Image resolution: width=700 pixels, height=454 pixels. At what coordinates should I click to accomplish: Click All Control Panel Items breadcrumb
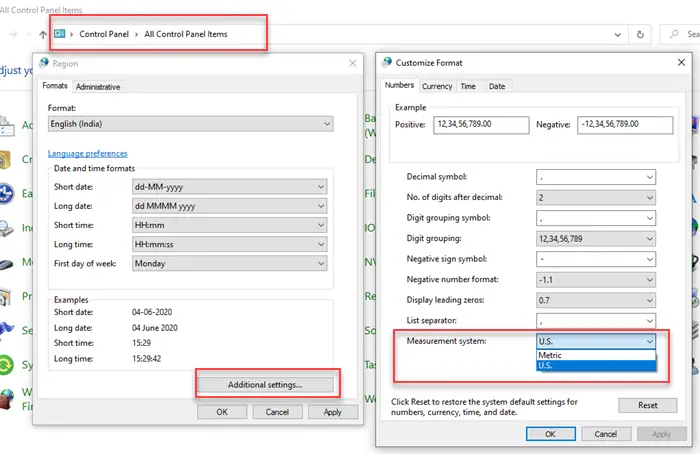point(186,34)
